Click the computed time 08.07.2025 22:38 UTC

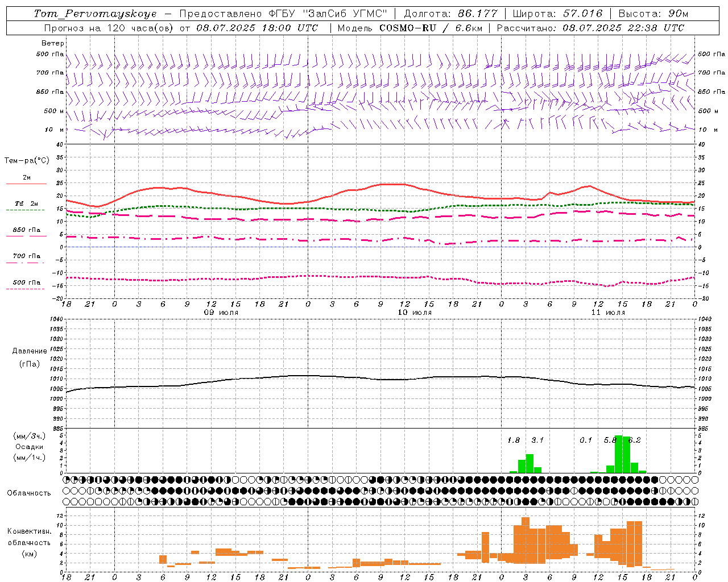click(x=623, y=28)
